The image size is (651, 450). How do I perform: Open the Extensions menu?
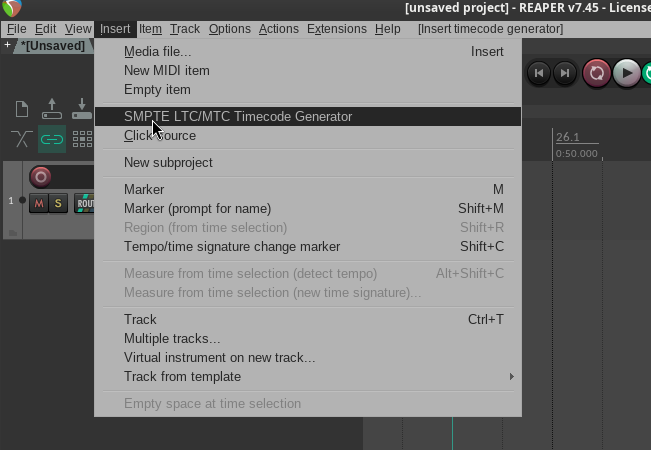[x=336, y=29]
